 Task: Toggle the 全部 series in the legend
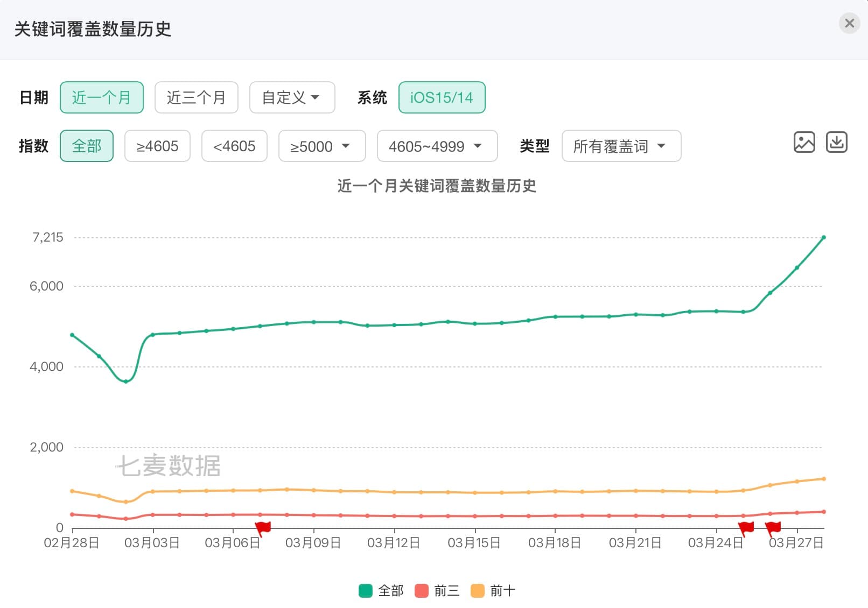click(x=383, y=590)
